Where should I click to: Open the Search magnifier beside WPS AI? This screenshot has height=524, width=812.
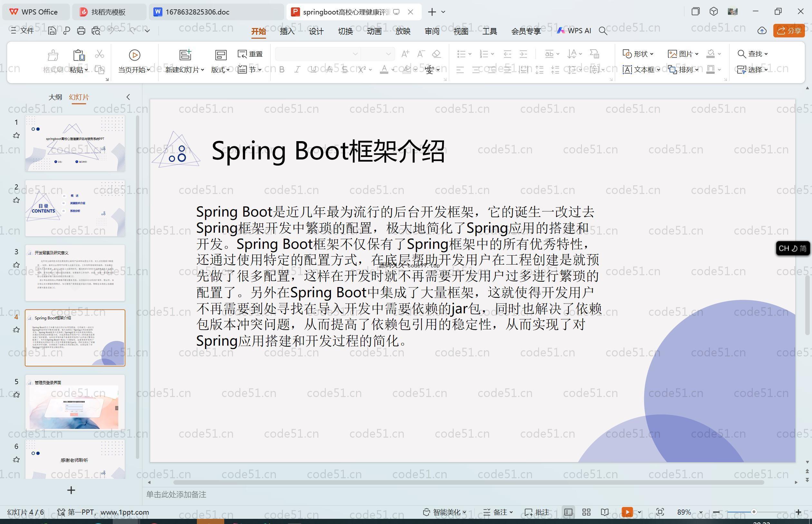pos(603,31)
